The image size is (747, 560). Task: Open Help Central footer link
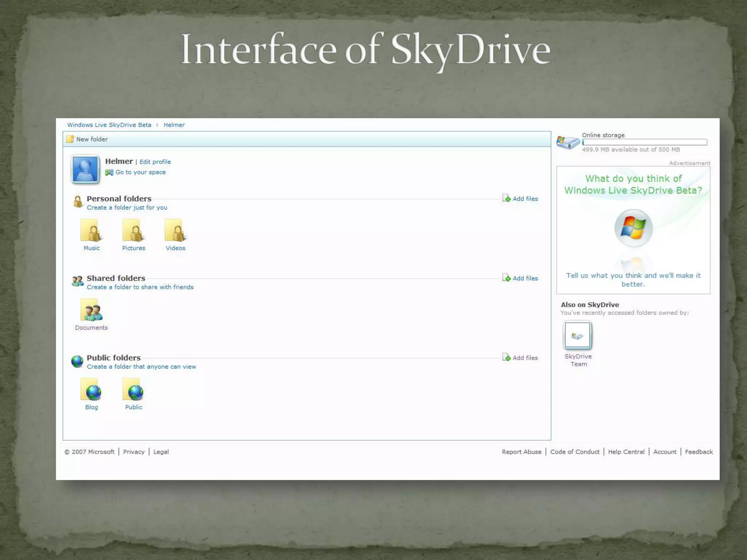(626, 452)
